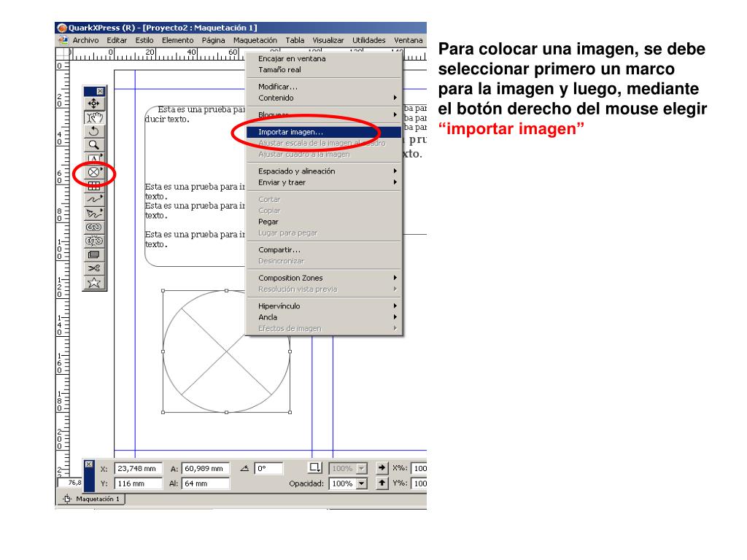747x560 pixels.
Task: Select the freehand Line tool
Action: [x=94, y=200]
